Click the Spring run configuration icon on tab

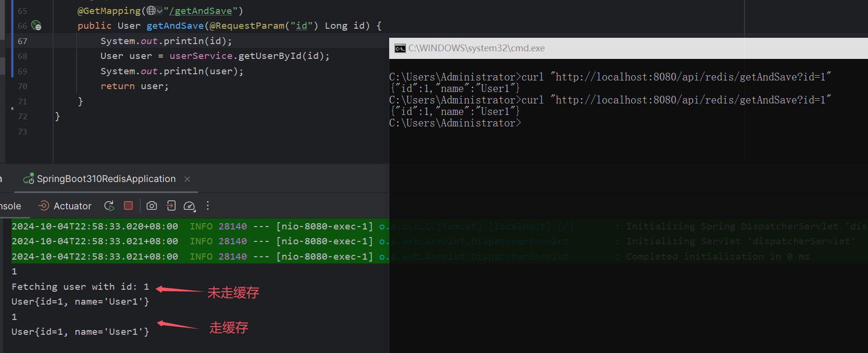click(x=29, y=179)
